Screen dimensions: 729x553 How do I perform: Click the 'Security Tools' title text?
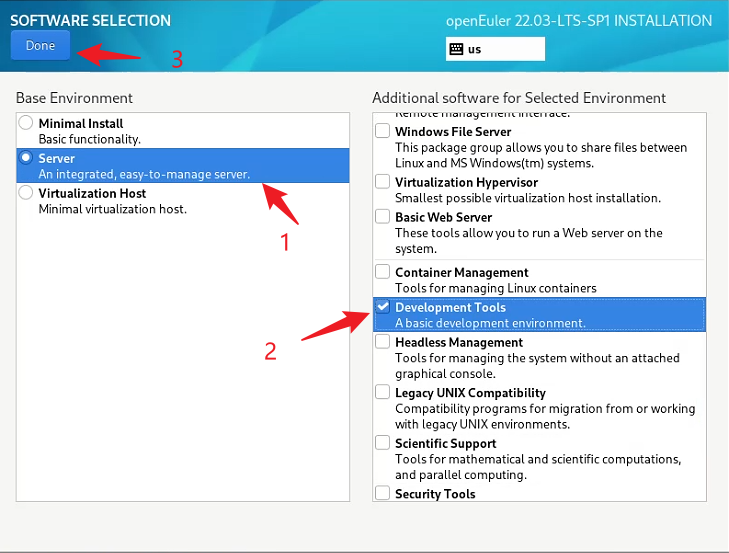coord(435,494)
